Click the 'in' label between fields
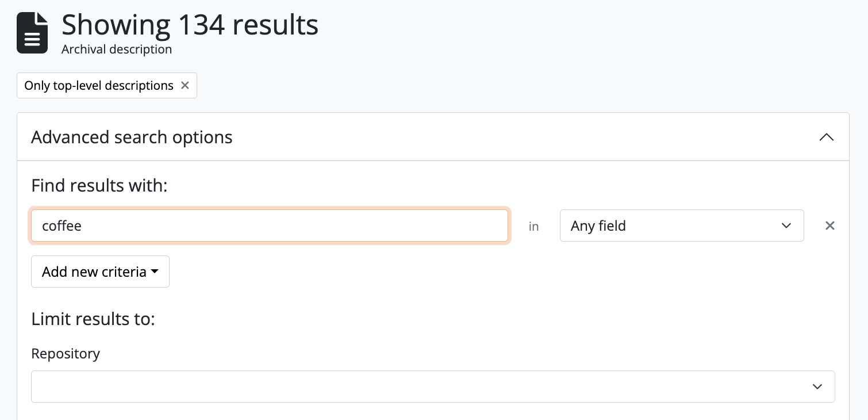Viewport: 868px width, 420px height. (534, 226)
